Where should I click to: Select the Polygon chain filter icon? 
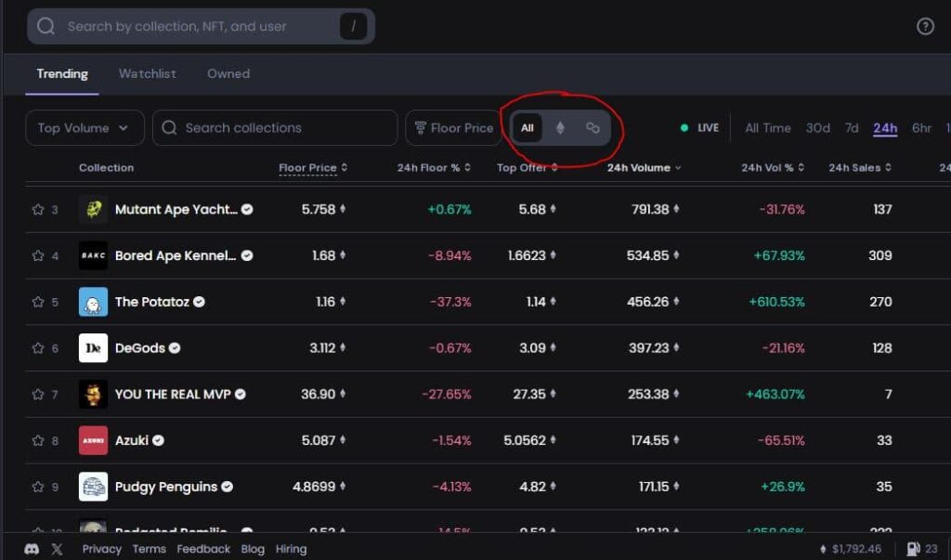coord(593,128)
